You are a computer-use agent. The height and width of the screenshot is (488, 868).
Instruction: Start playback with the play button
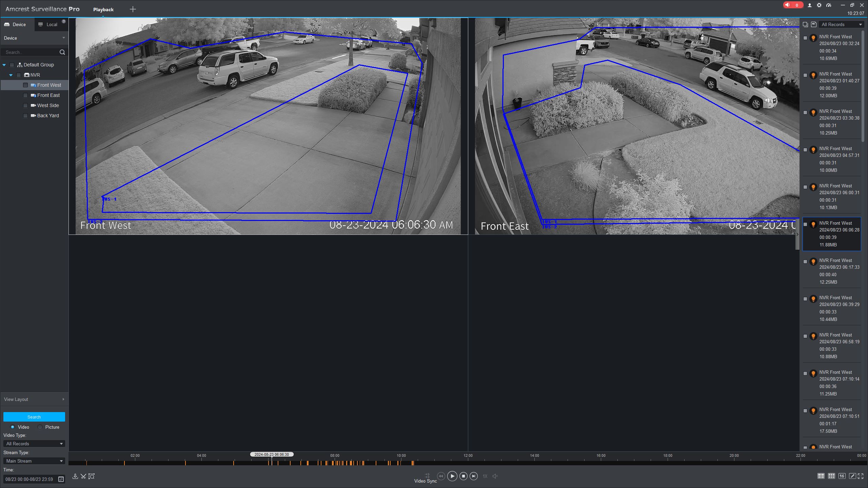452,476
